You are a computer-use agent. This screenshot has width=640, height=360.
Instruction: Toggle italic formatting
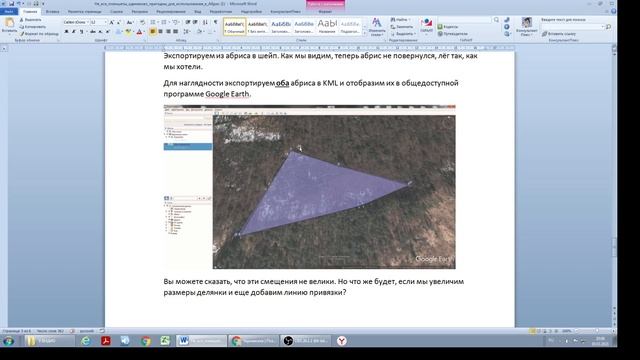coord(73,31)
